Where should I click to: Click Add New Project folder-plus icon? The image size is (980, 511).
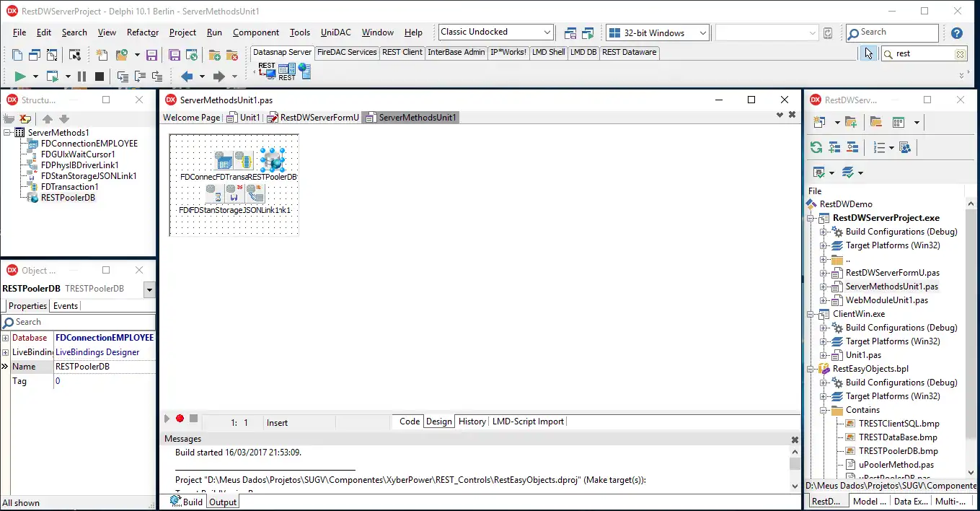(x=851, y=122)
